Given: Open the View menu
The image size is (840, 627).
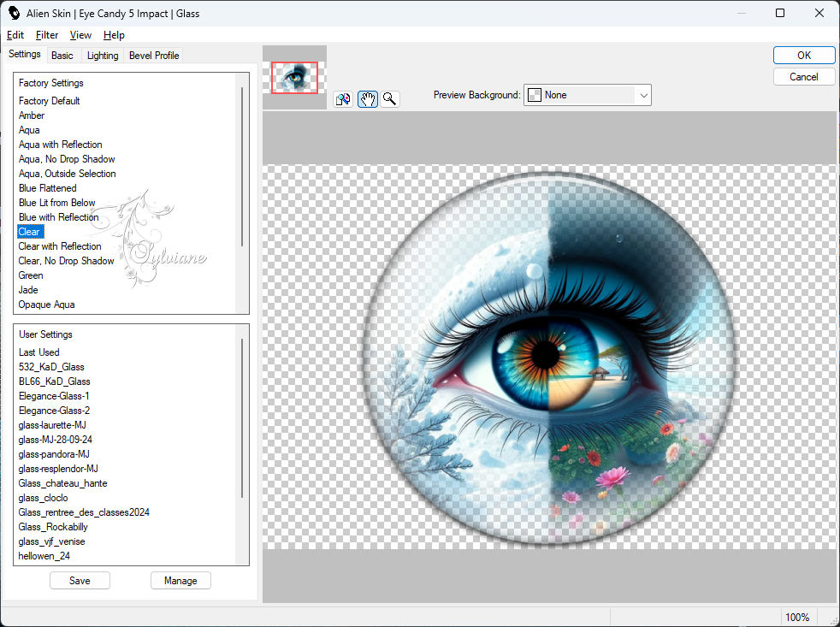Looking at the screenshot, I should click(80, 35).
